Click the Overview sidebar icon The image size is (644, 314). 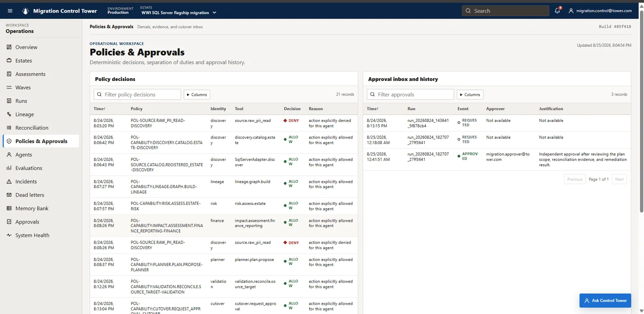pos(9,47)
